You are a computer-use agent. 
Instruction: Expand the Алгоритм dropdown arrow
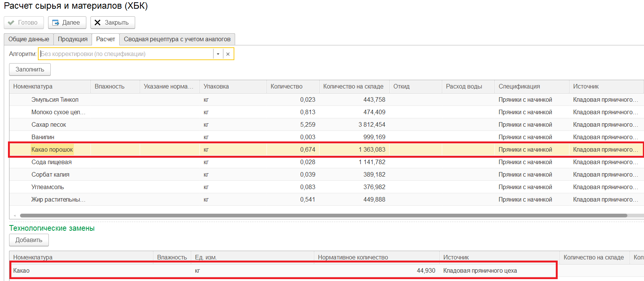coord(218,54)
